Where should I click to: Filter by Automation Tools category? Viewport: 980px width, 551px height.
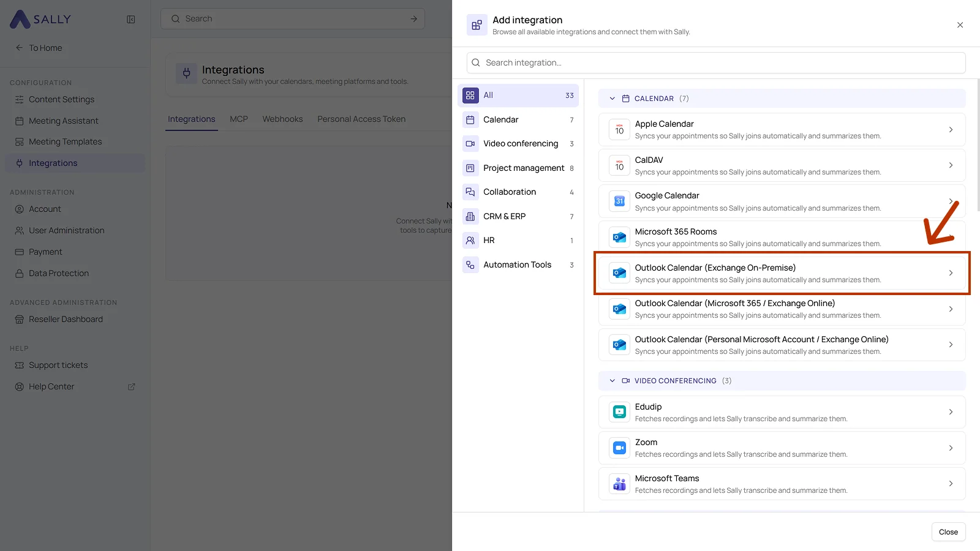point(518,264)
